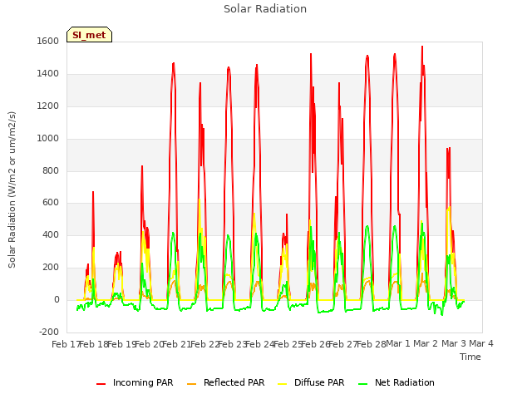Click the 200 y-axis tick label
532x399 pixels.
click(51, 268)
